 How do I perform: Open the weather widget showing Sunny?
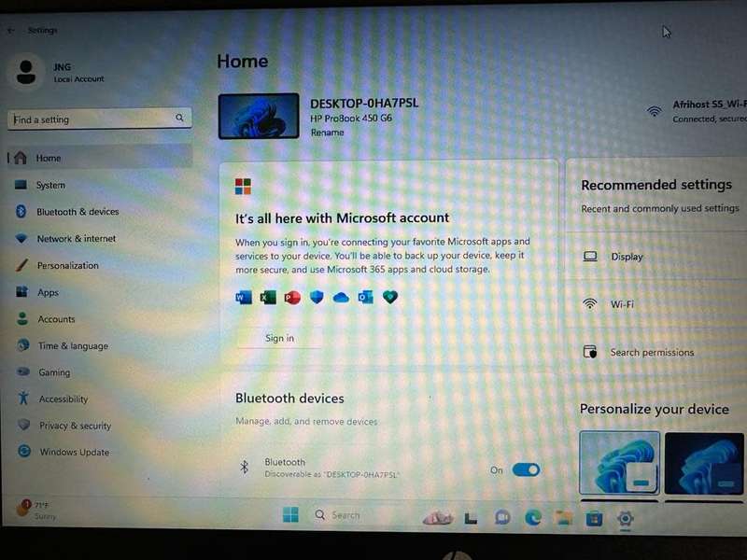[x=36, y=510]
